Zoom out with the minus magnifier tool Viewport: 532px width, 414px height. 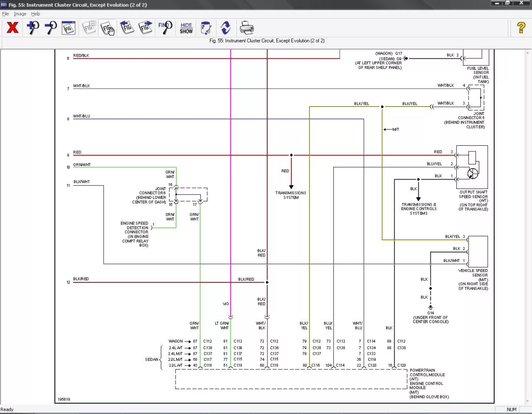click(50, 28)
